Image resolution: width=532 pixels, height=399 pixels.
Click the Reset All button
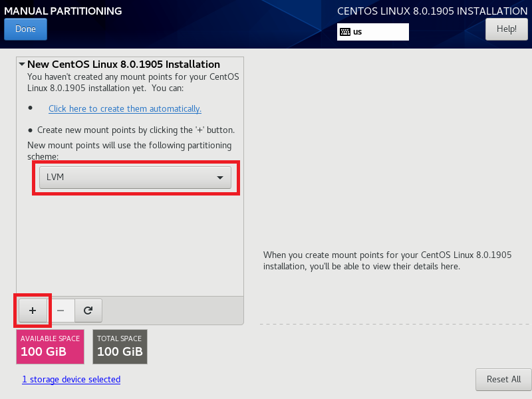(503, 379)
